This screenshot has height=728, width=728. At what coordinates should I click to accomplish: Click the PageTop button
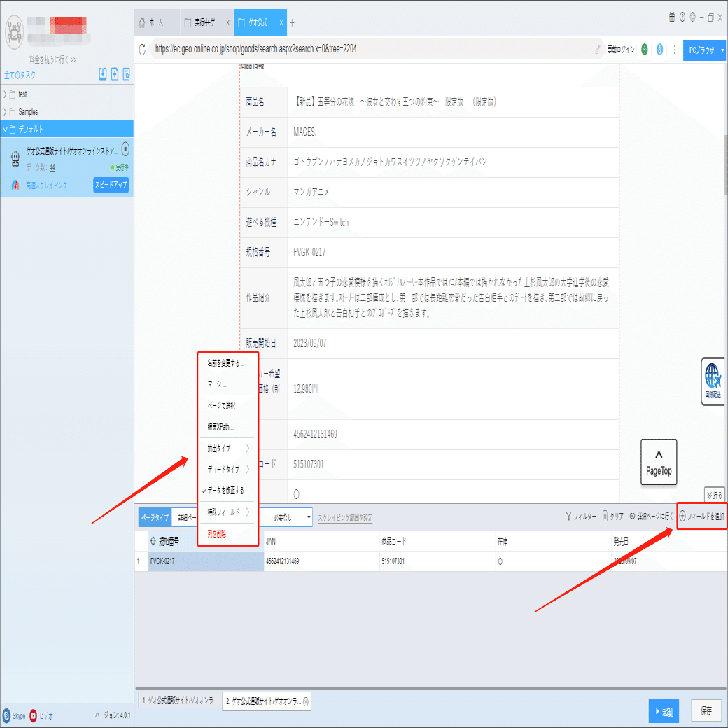tap(659, 463)
